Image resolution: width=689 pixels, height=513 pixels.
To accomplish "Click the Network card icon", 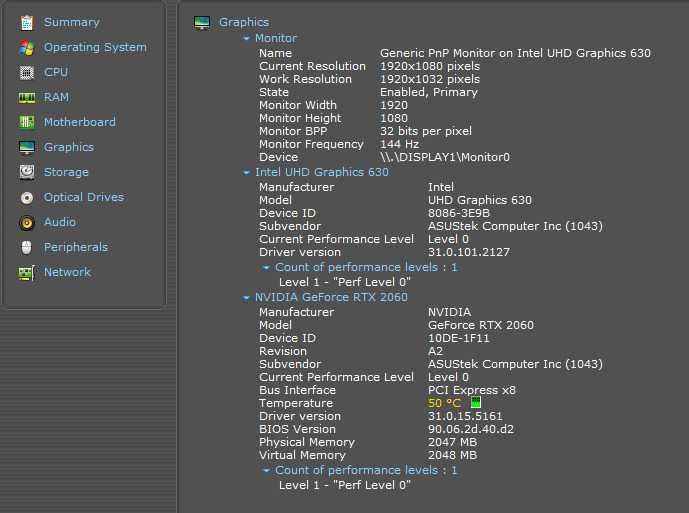I will (27, 273).
